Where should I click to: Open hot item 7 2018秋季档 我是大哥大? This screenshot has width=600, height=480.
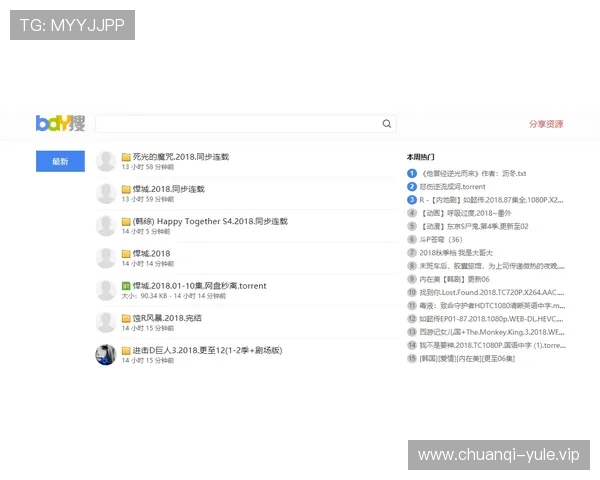[456, 253]
